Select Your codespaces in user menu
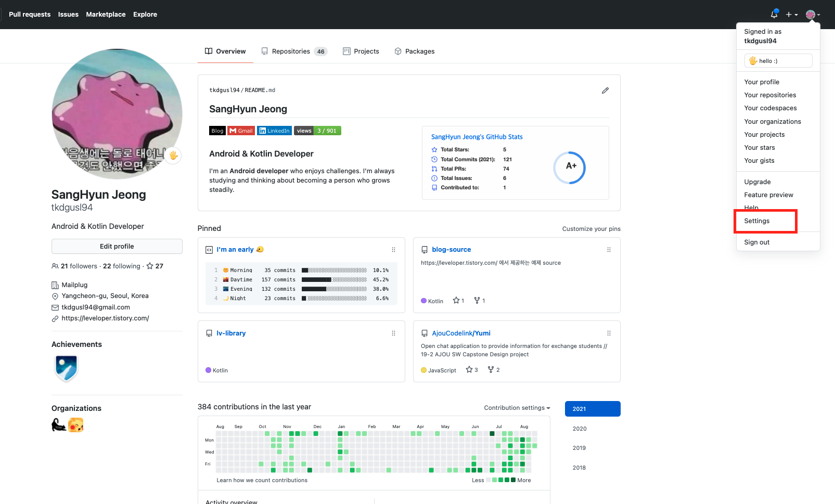Image resolution: width=835 pixels, height=504 pixels. click(778, 108)
